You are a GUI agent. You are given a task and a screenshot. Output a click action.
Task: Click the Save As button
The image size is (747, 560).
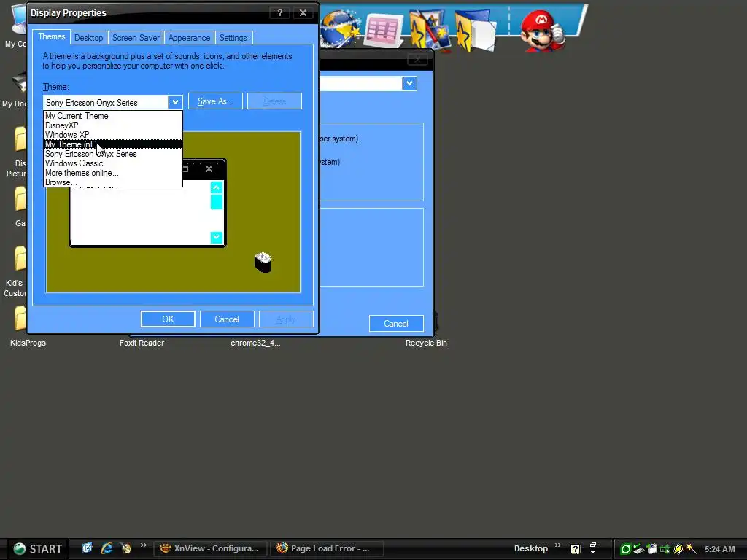click(215, 101)
